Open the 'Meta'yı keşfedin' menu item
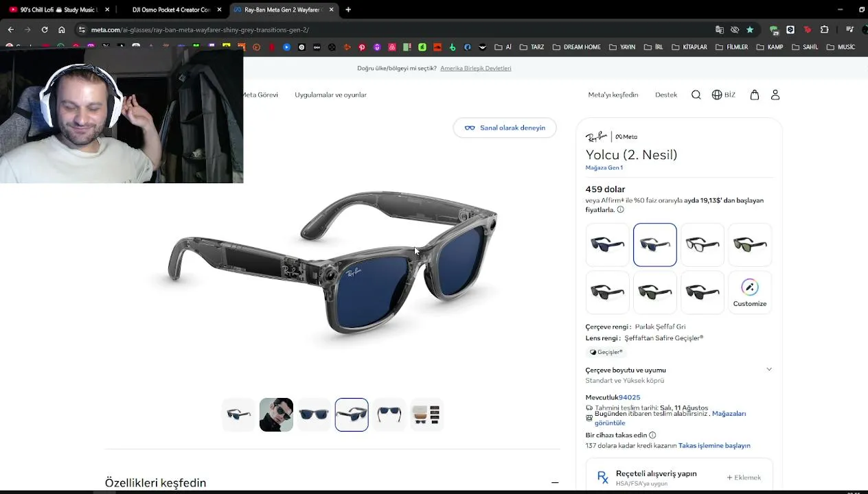 (613, 95)
